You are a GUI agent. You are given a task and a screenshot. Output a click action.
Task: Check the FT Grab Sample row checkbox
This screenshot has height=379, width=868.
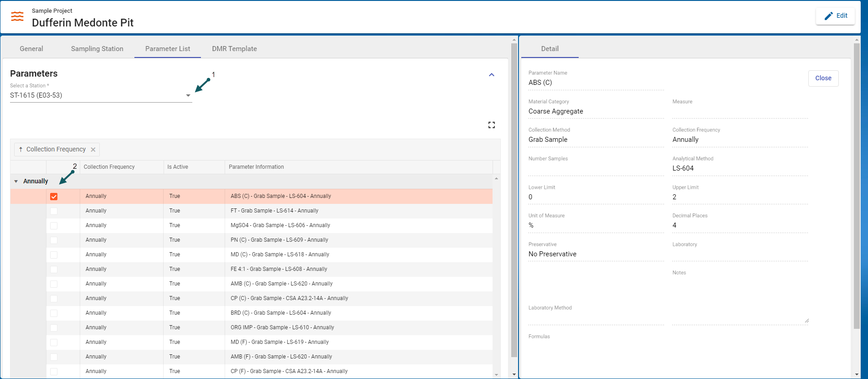(54, 211)
